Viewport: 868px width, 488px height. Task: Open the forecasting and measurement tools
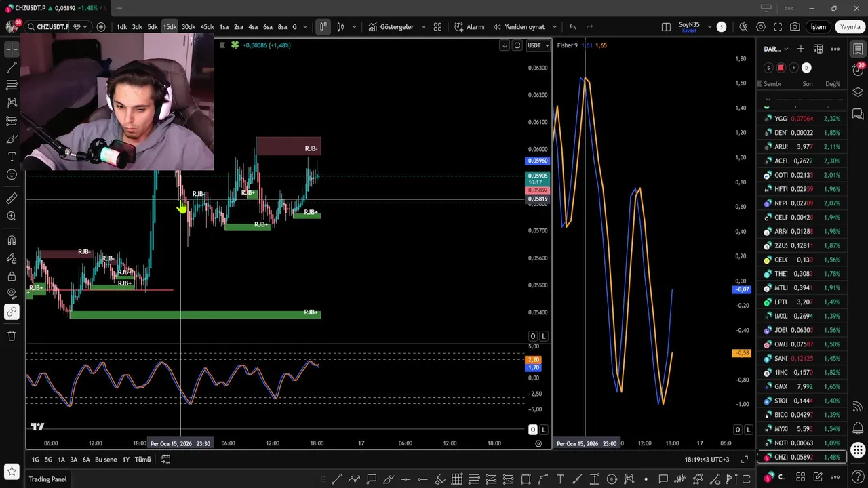coord(12,121)
